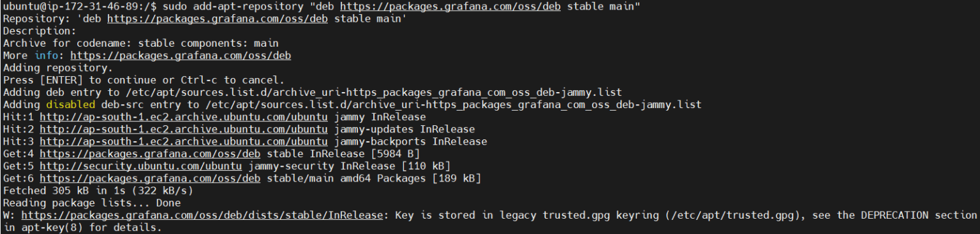Click the 'Archive for codename: stable' line

140,43
